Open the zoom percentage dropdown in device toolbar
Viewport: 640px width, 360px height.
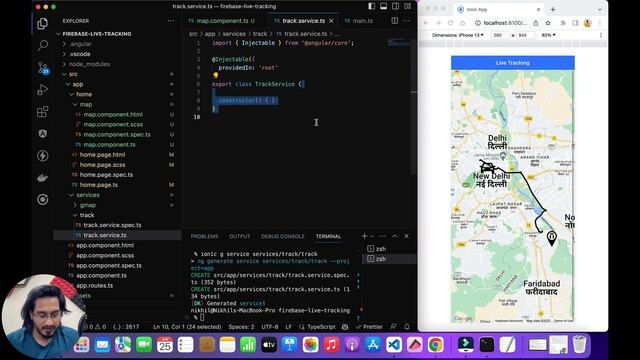[x=548, y=35]
